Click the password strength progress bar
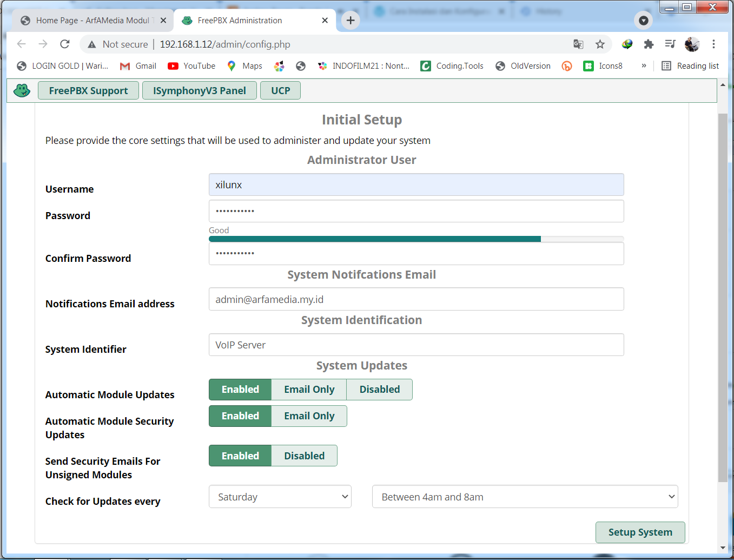The width and height of the screenshot is (734, 560). click(416, 239)
